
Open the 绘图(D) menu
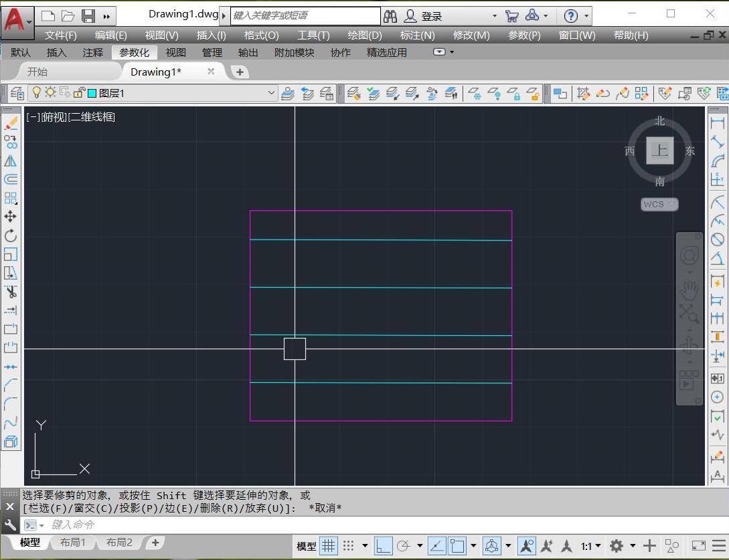pyautogui.click(x=364, y=35)
